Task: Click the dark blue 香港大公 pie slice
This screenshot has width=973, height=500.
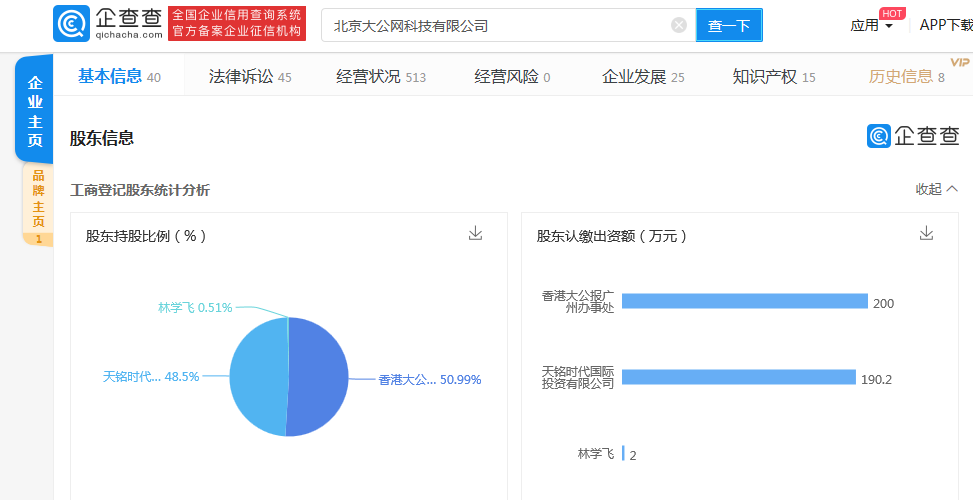Action: click(x=319, y=378)
